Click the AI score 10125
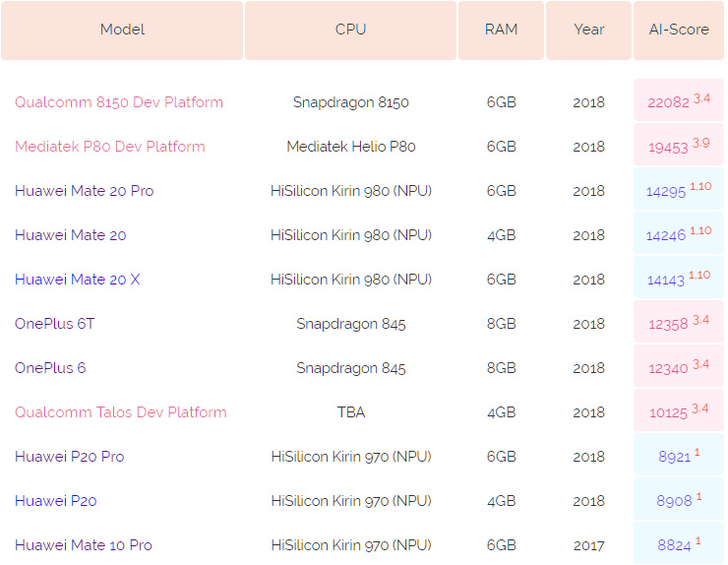 [x=668, y=413]
